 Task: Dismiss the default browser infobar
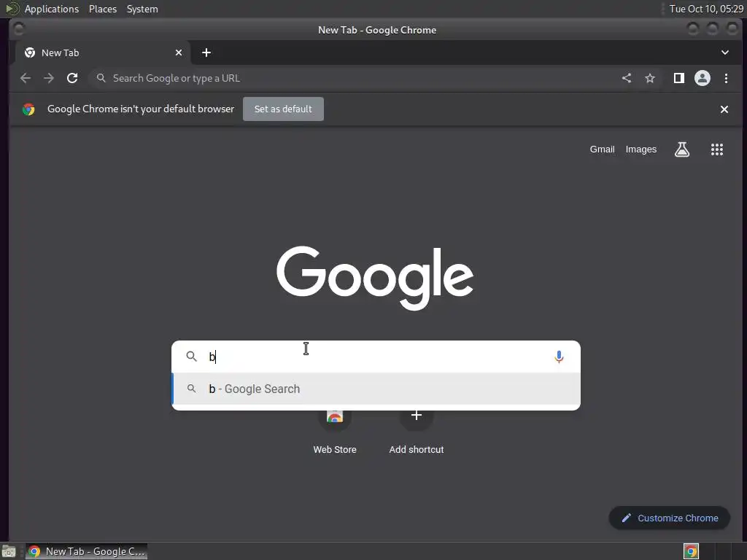tap(724, 109)
